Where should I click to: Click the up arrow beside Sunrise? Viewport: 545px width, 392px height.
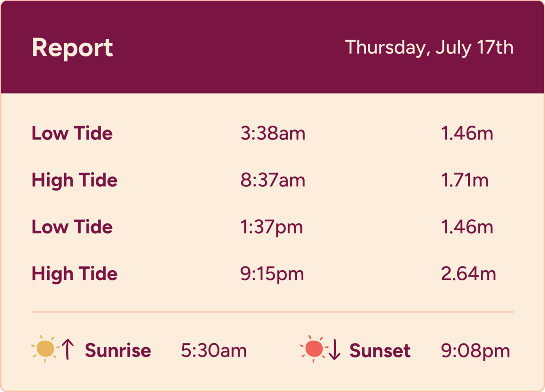[x=68, y=349]
